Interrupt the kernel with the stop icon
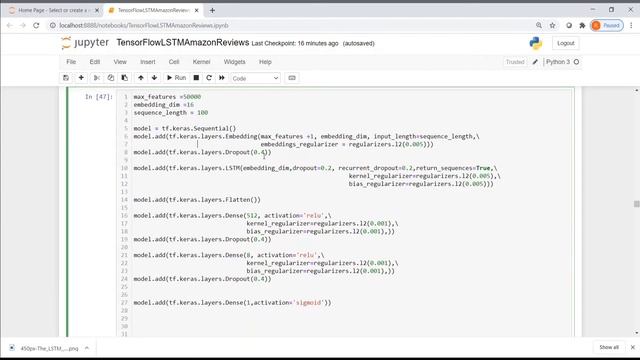The height and width of the screenshot is (360, 640). [x=196, y=78]
